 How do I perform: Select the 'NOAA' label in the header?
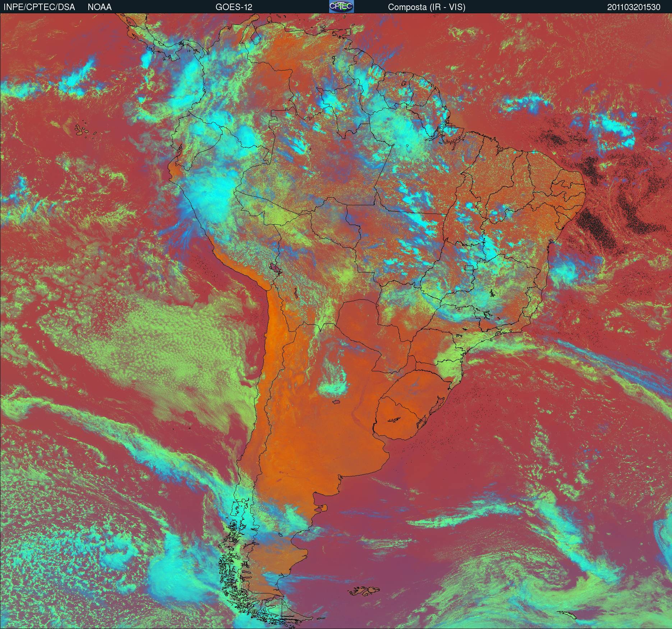100,7
